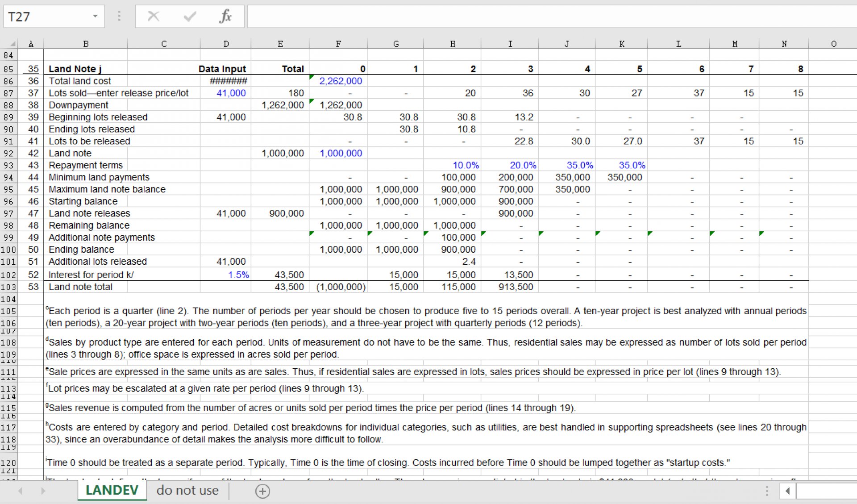Click the 2.4 additional lots released cell

(x=453, y=262)
